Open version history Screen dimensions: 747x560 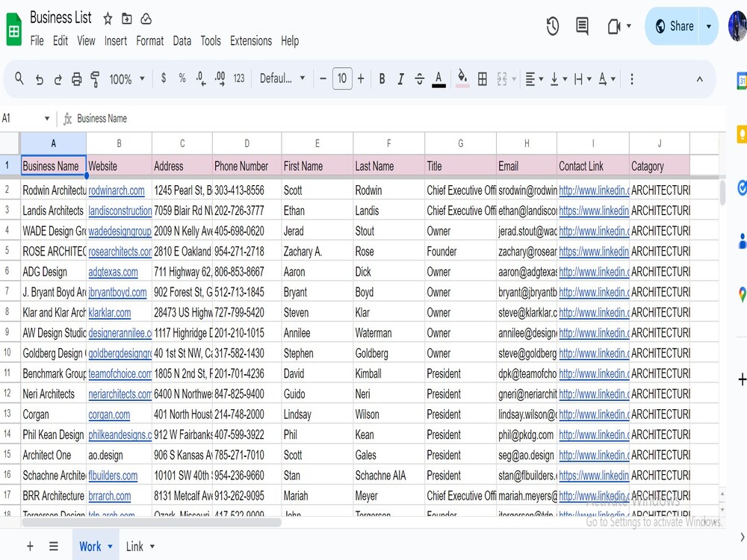point(552,25)
